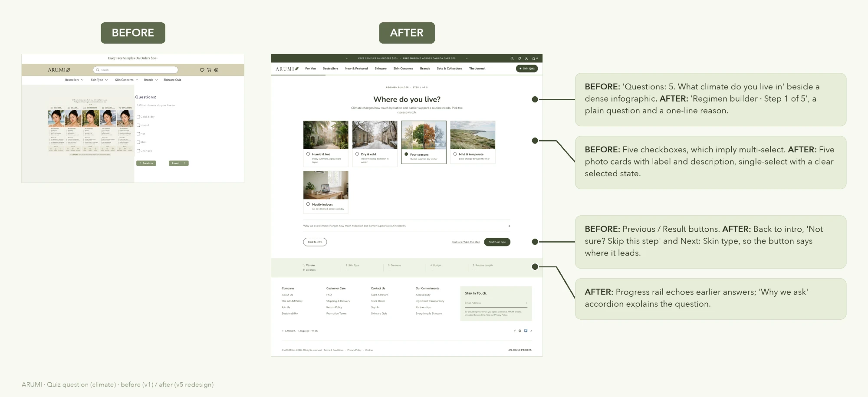Click the previous announcement arrow in After banner
The width and height of the screenshot is (868, 397).
tap(347, 58)
